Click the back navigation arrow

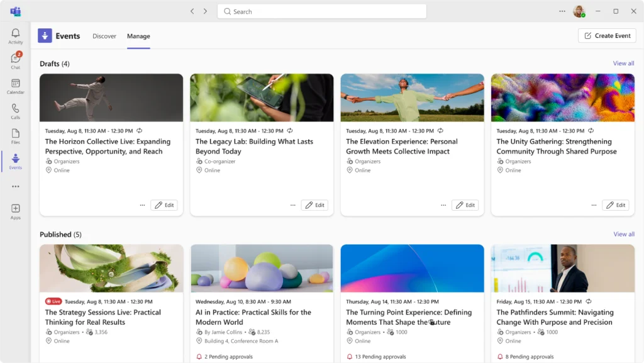point(192,11)
